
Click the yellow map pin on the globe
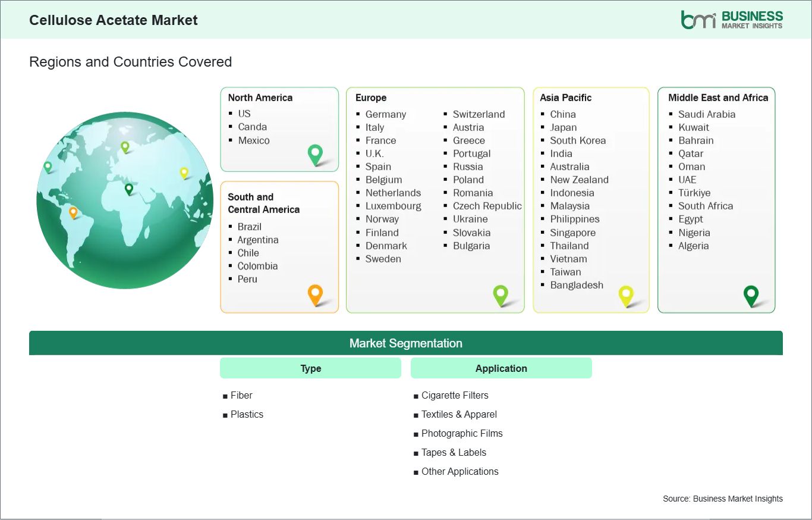(x=184, y=173)
